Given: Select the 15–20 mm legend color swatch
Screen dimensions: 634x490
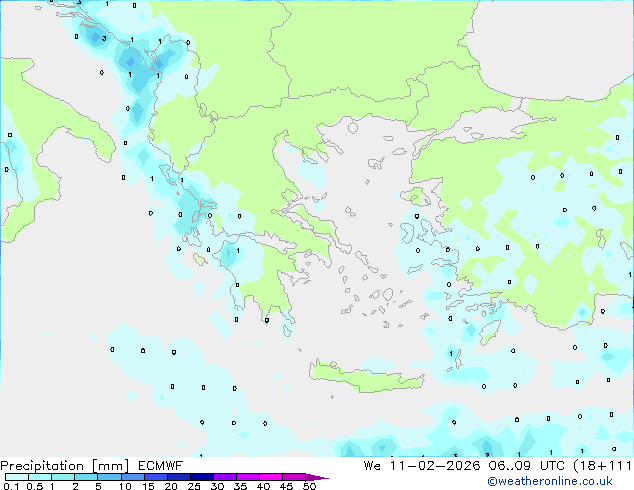Looking at the screenshot, I should pyautogui.click(x=155, y=477).
